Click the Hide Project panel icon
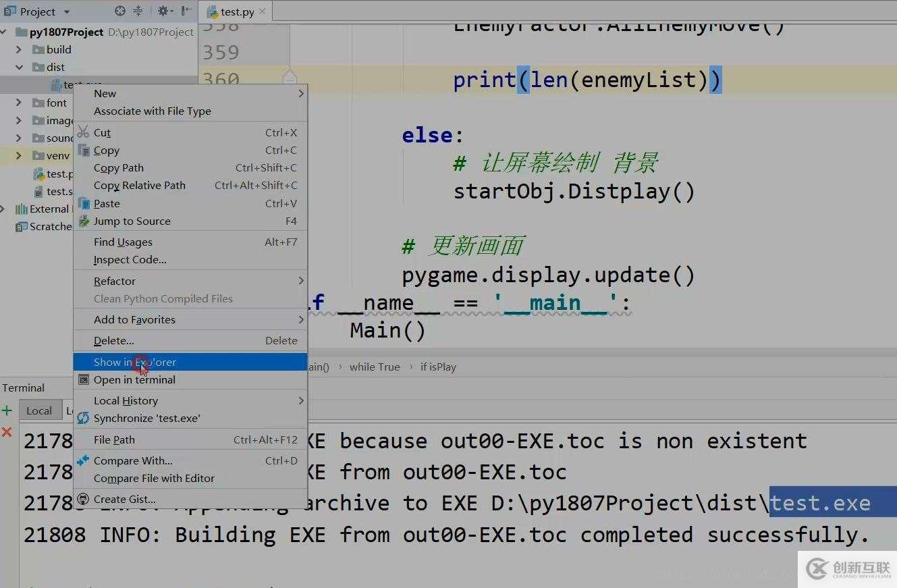The height and width of the screenshot is (588, 897). [x=186, y=11]
